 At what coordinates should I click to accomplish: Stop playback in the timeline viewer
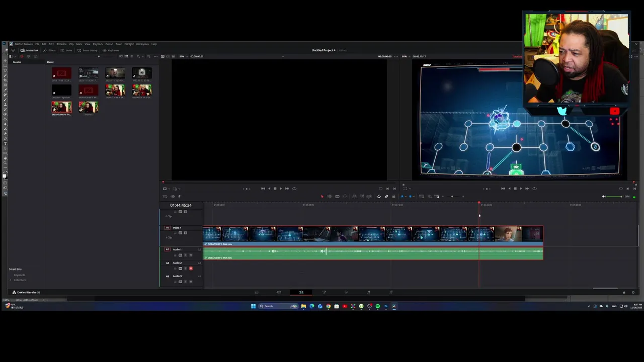click(515, 189)
